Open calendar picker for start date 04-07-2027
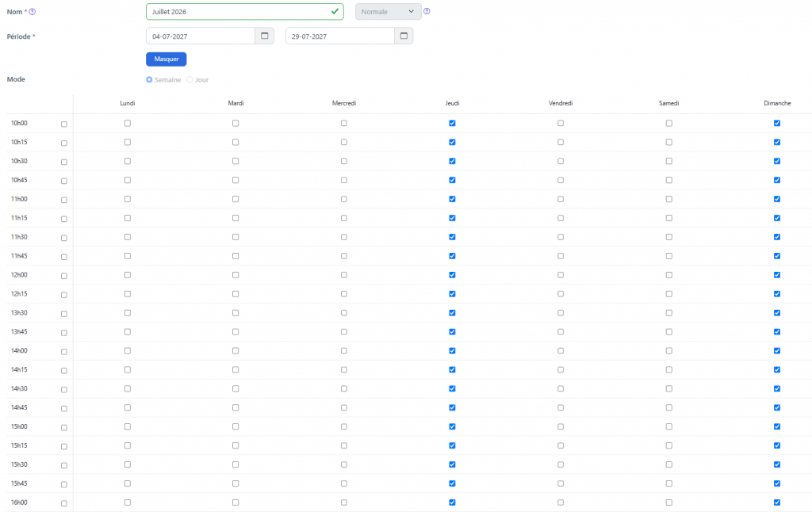This screenshot has height=512, width=812. click(x=265, y=36)
